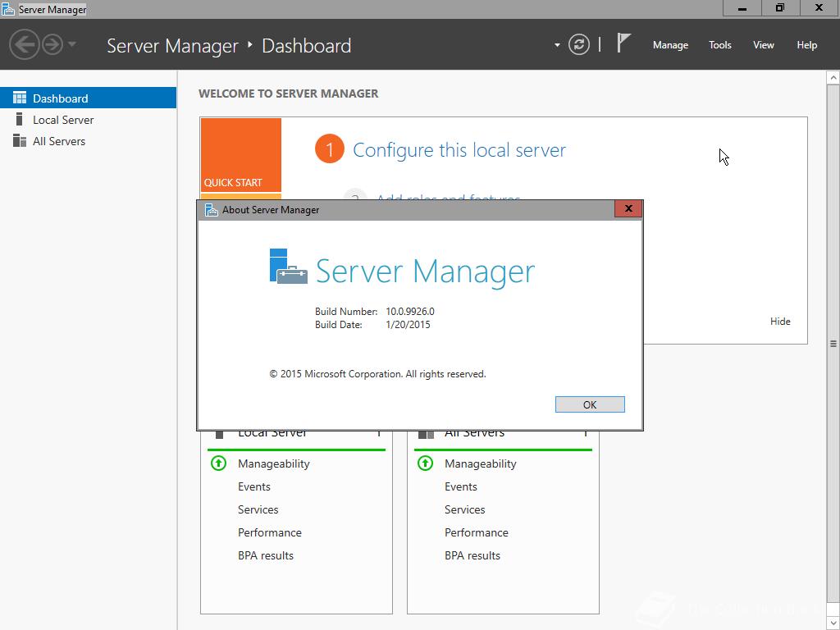The width and height of the screenshot is (840, 630).
Task: Open Services in All Servers tile
Action: [465, 509]
